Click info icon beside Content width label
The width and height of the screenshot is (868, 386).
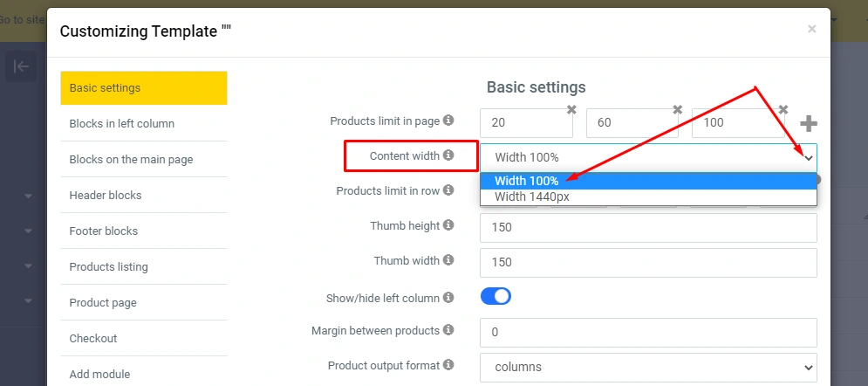[x=448, y=155]
